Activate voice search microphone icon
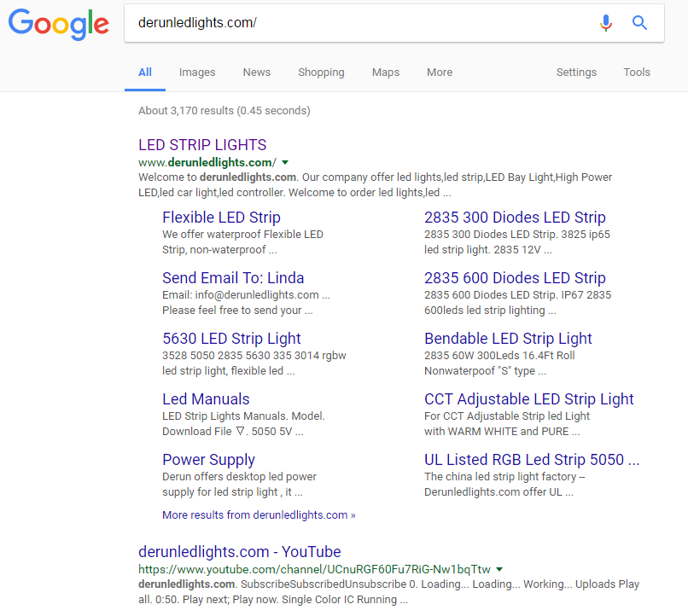688x616 pixels. (606, 23)
